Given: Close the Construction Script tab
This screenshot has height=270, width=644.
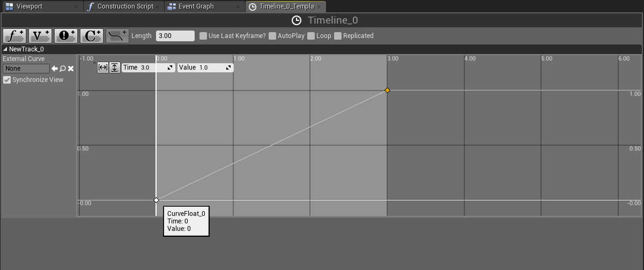Looking at the screenshot, I should [x=158, y=7].
